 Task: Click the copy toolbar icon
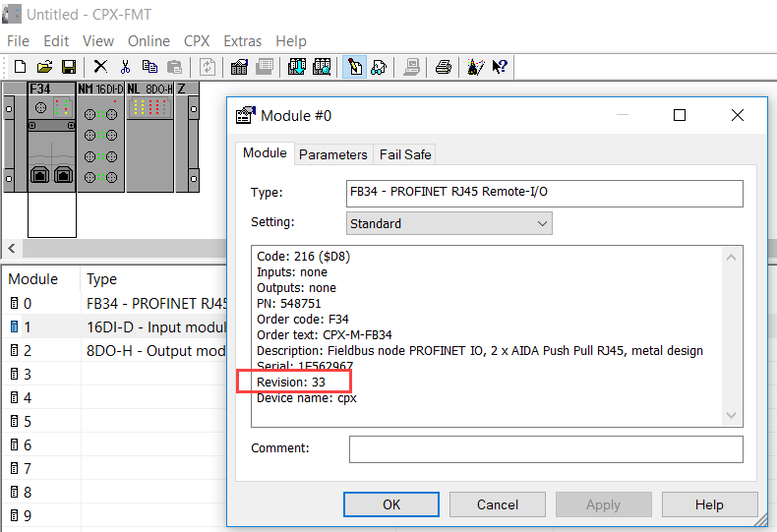click(149, 67)
